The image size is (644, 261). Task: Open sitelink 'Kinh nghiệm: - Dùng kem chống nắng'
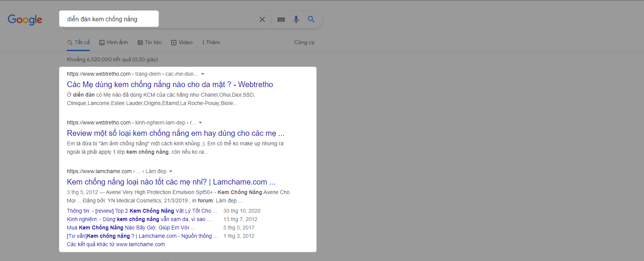click(x=139, y=219)
